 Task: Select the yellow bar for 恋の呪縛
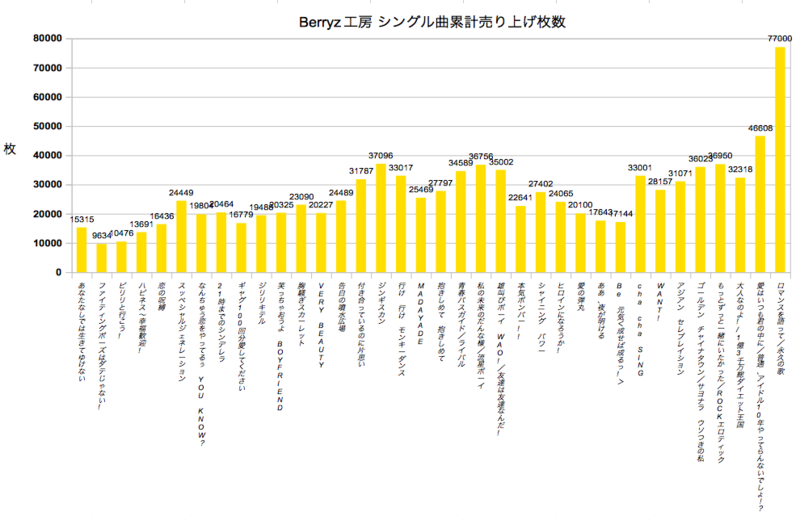click(x=161, y=249)
